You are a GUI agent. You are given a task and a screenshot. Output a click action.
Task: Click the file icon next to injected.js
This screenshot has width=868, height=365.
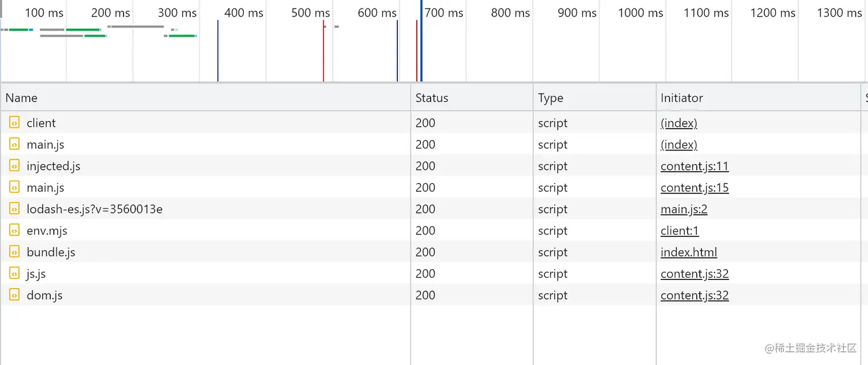[14, 166]
